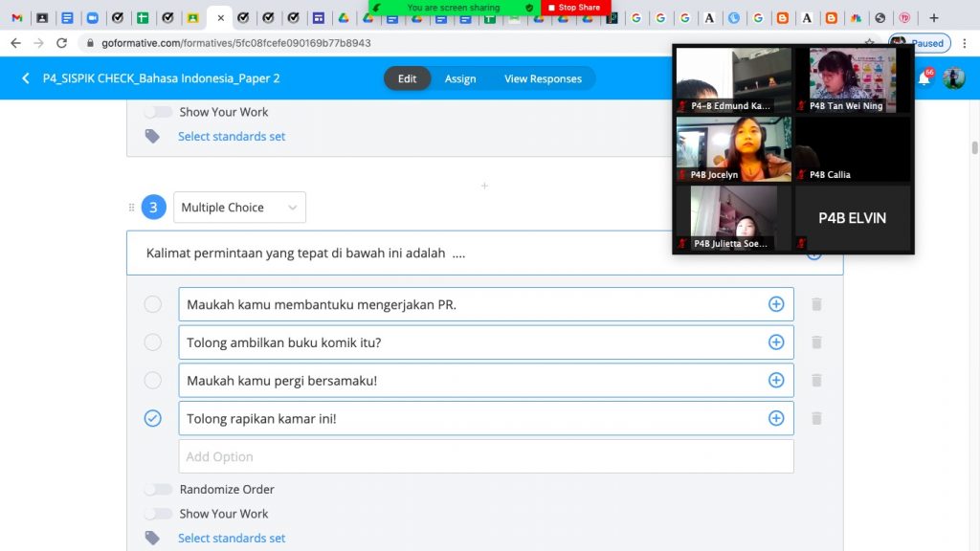Image resolution: width=980 pixels, height=551 pixels.
Task: Click the bottom 'Select standards set' link
Action: coord(232,539)
